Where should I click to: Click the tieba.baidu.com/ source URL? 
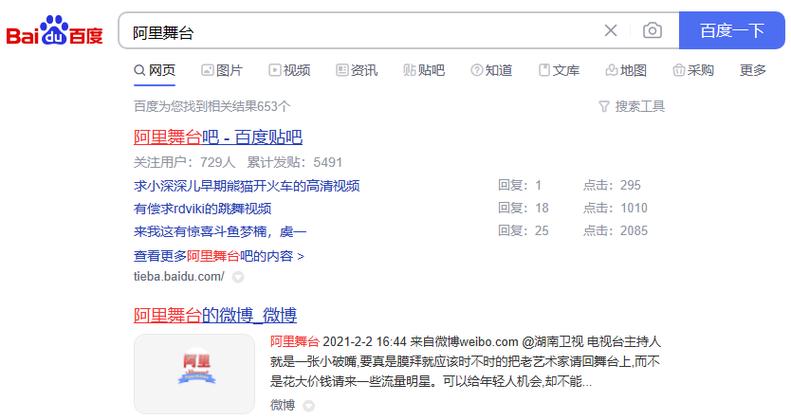coord(179,276)
